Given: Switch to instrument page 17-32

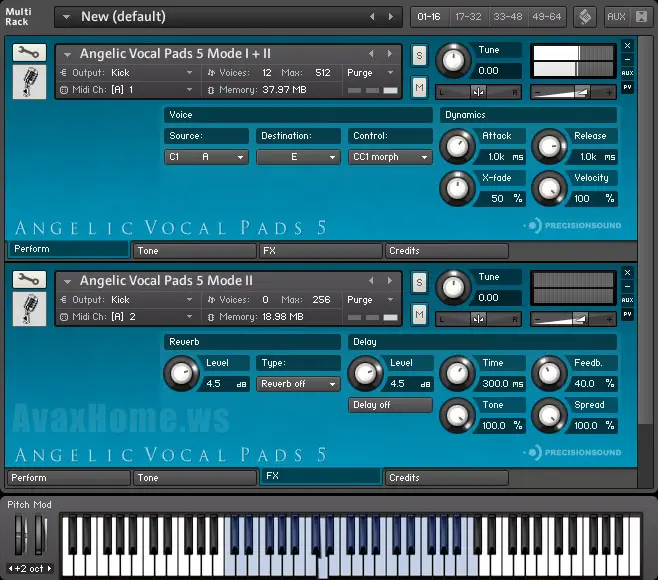Looking at the screenshot, I should pyautogui.click(x=468, y=17).
